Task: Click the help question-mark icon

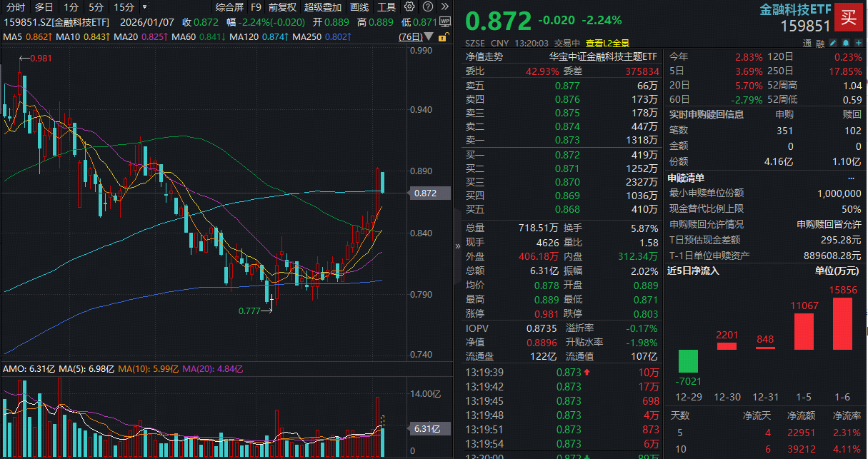Action: (x=427, y=6)
